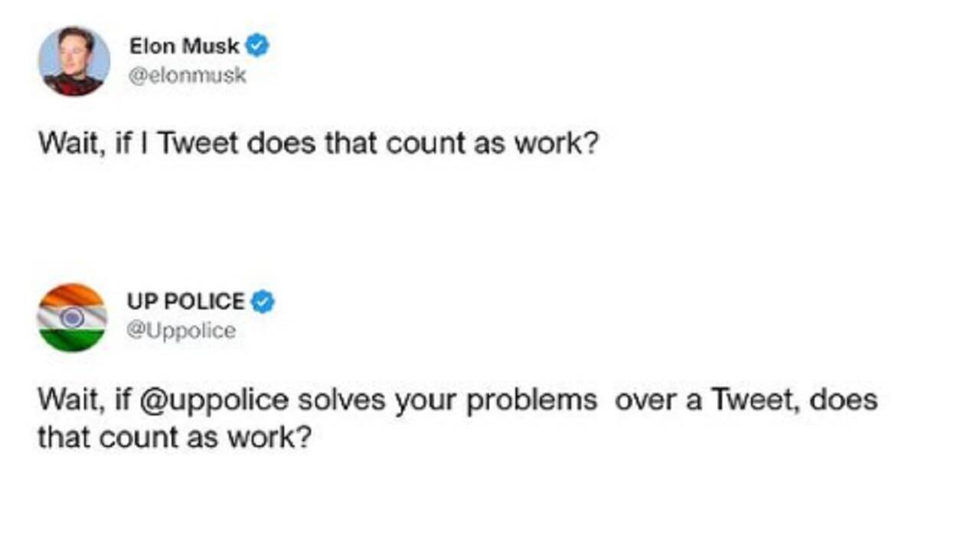Click the verified badge beside Elon Musk

257,47
